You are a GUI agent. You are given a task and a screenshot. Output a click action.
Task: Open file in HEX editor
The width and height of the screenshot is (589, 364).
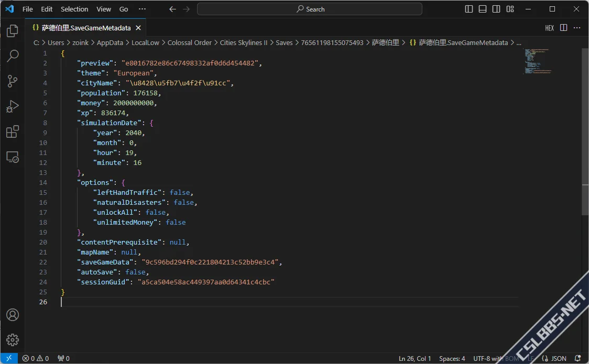point(550,28)
